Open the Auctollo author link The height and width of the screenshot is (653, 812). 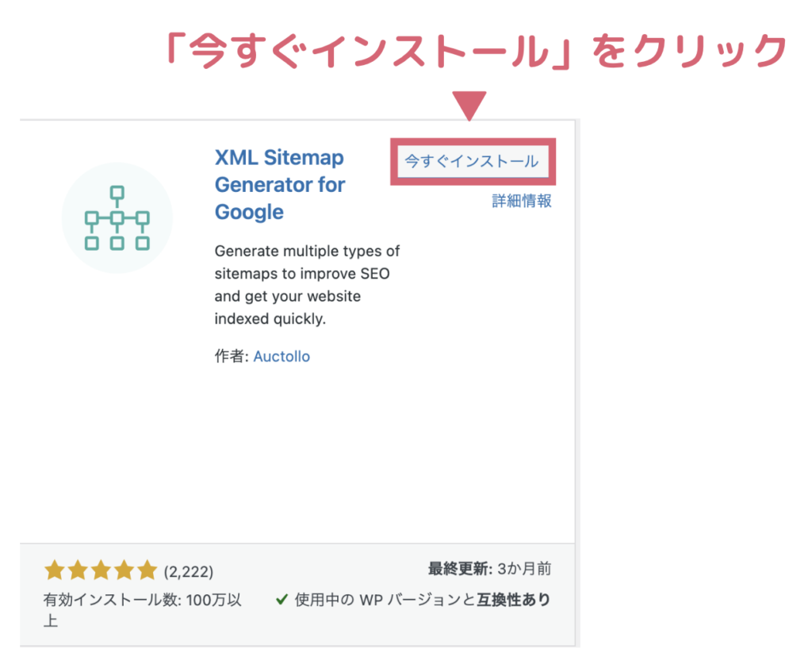click(x=282, y=356)
